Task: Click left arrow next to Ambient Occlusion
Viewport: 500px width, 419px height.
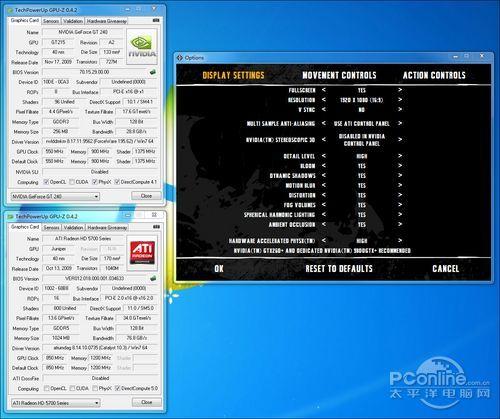Action: pos(324,224)
